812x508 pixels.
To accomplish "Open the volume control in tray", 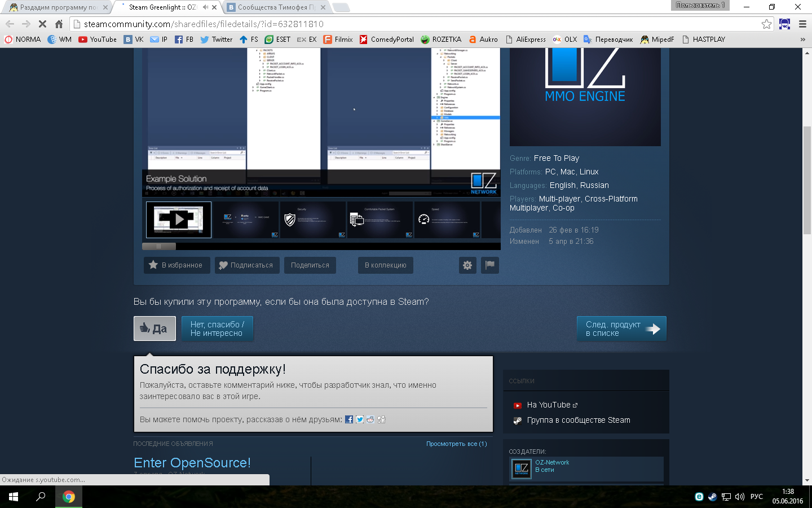I will point(740,497).
